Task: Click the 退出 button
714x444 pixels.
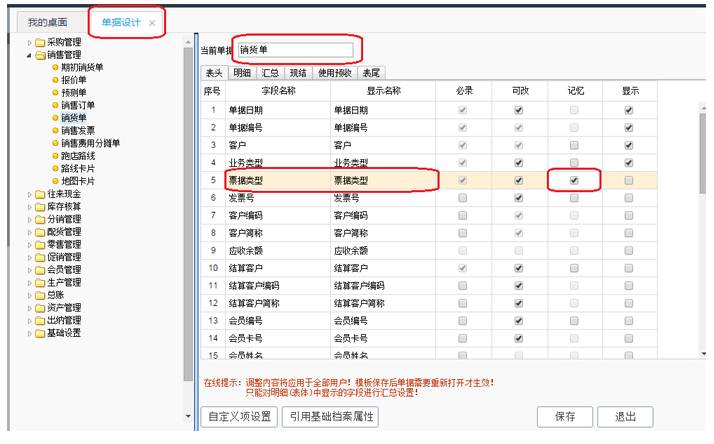Action: [x=625, y=417]
